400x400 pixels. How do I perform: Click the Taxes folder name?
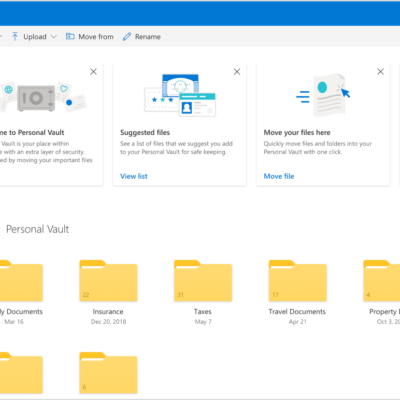pyautogui.click(x=203, y=312)
